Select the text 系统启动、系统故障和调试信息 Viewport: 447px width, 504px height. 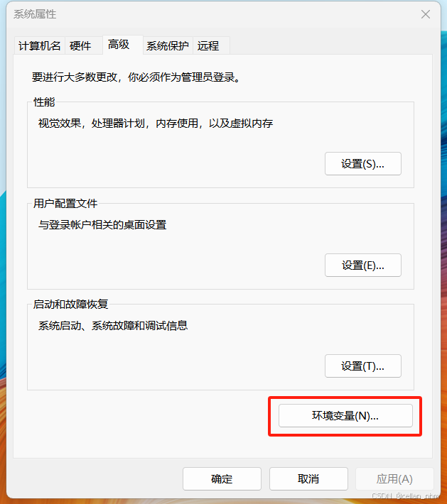click(x=113, y=326)
